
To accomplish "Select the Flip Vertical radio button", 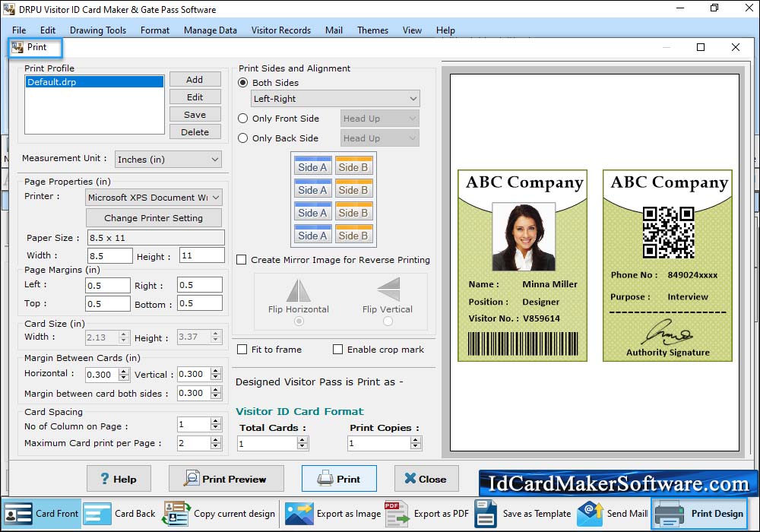I will (x=388, y=321).
